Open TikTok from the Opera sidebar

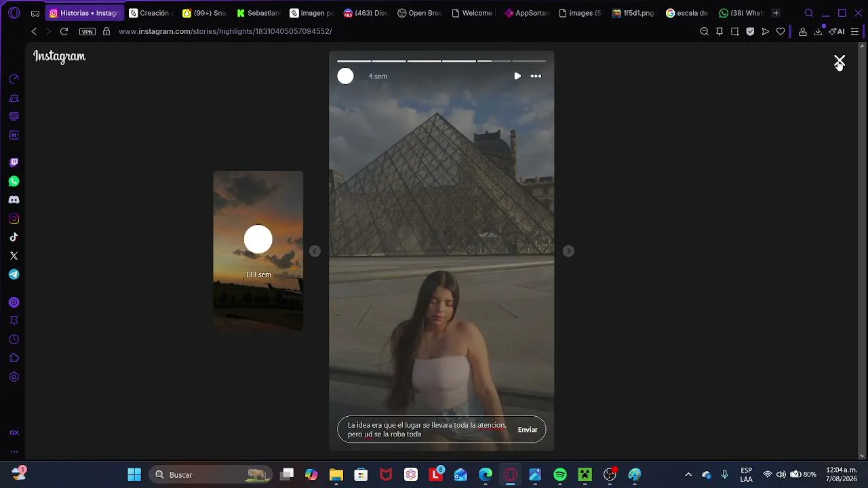[14, 237]
